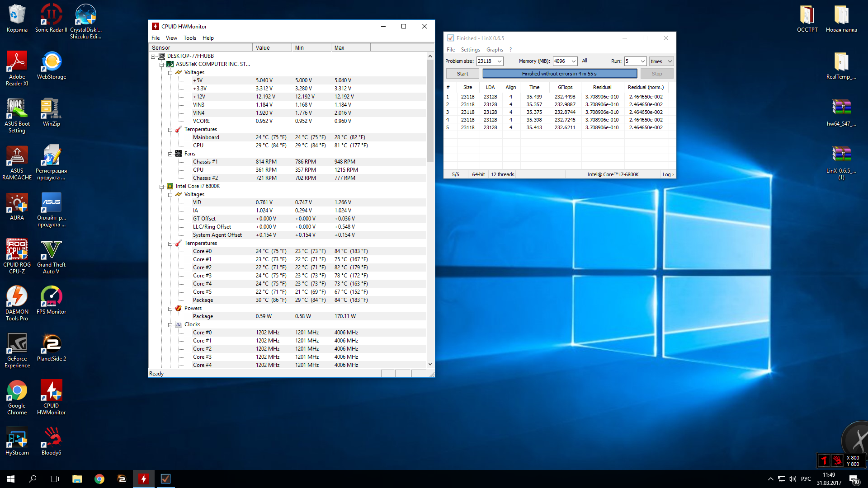Open the Graphs menu in LinX
The width and height of the screenshot is (868, 488).
pyautogui.click(x=494, y=50)
